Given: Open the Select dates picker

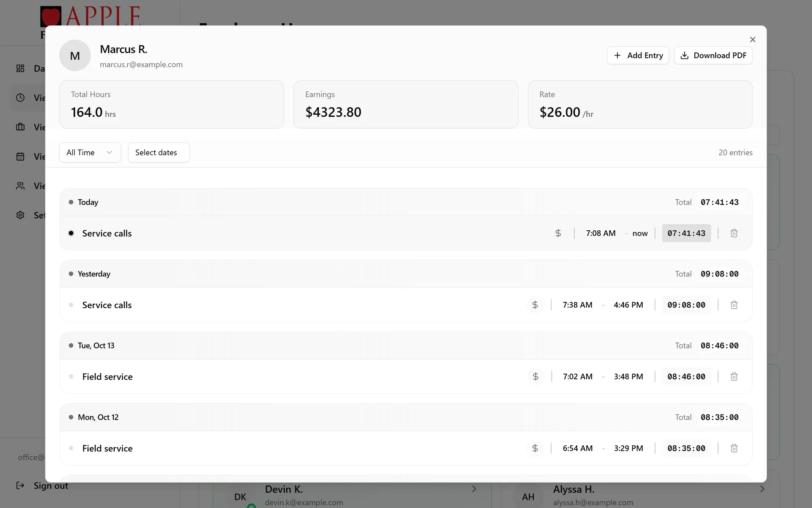Looking at the screenshot, I should (159, 152).
